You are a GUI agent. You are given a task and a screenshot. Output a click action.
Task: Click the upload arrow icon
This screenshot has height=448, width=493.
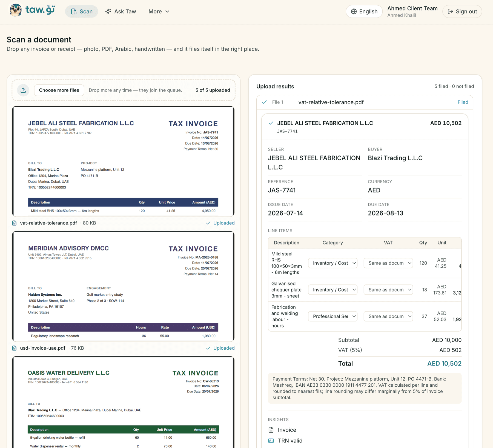point(23,90)
